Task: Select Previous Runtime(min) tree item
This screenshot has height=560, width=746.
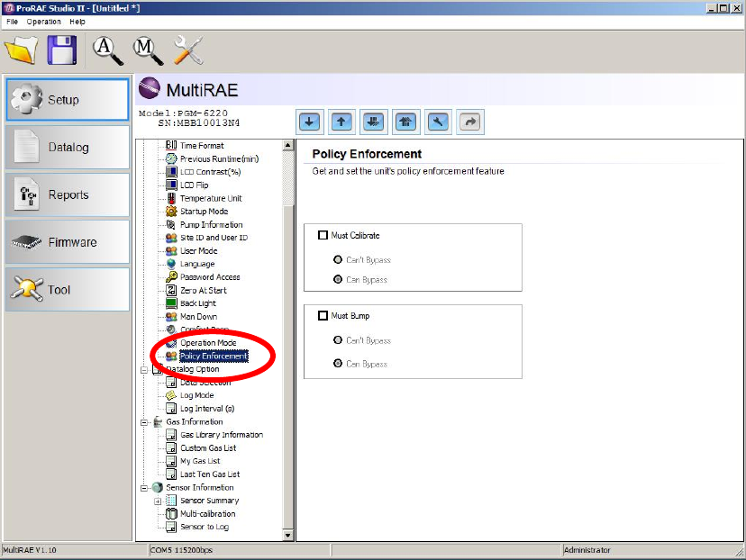Action: [219, 158]
